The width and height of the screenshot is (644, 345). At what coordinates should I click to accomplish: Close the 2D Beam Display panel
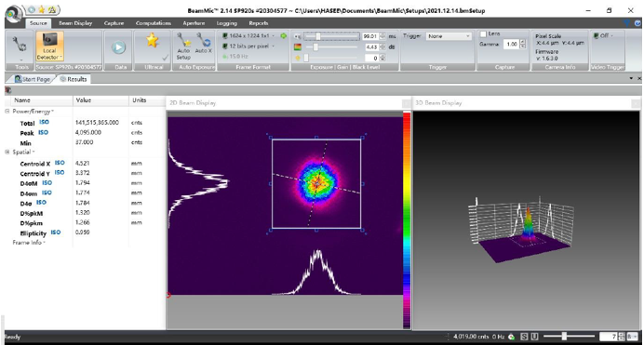(x=406, y=103)
